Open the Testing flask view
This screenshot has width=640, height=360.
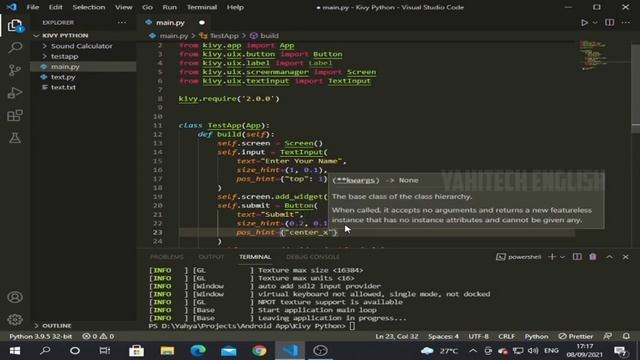[15, 138]
